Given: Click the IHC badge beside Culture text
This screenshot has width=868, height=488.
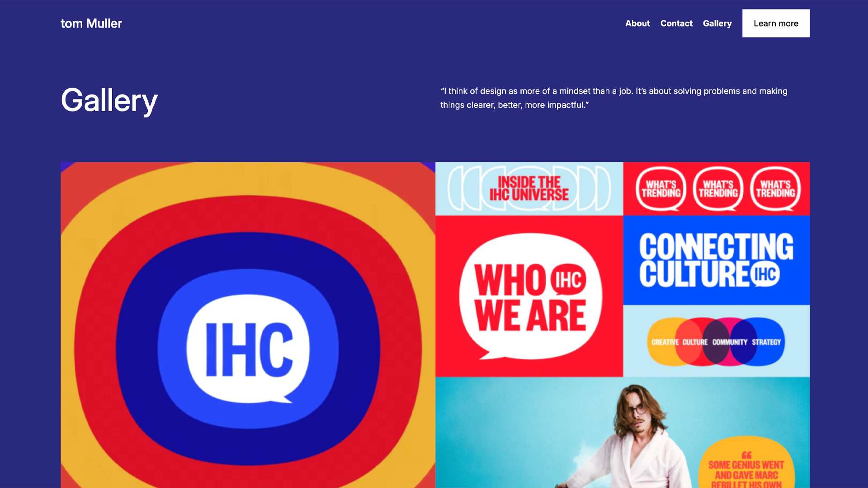Looking at the screenshot, I should click(x=765, y=273).
